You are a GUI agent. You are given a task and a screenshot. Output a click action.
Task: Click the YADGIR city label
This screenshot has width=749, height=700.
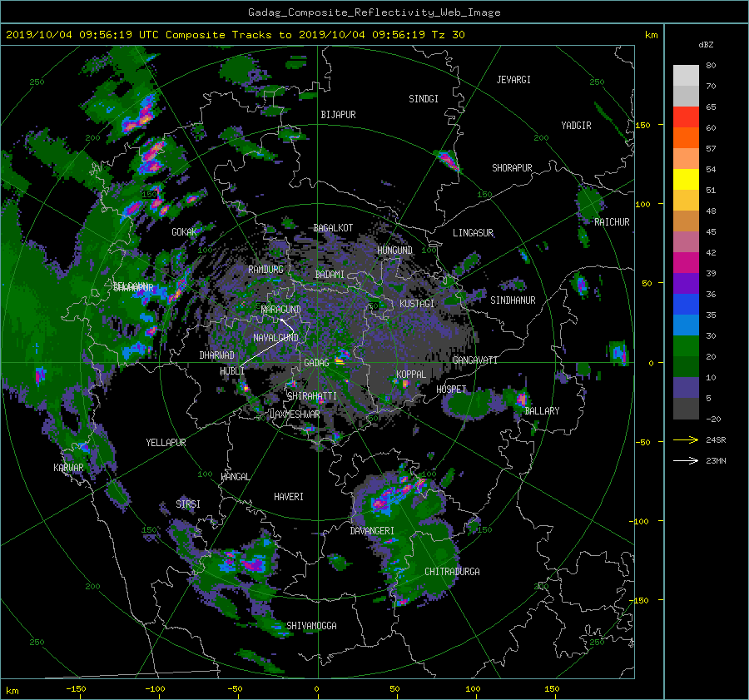point(576,126)
